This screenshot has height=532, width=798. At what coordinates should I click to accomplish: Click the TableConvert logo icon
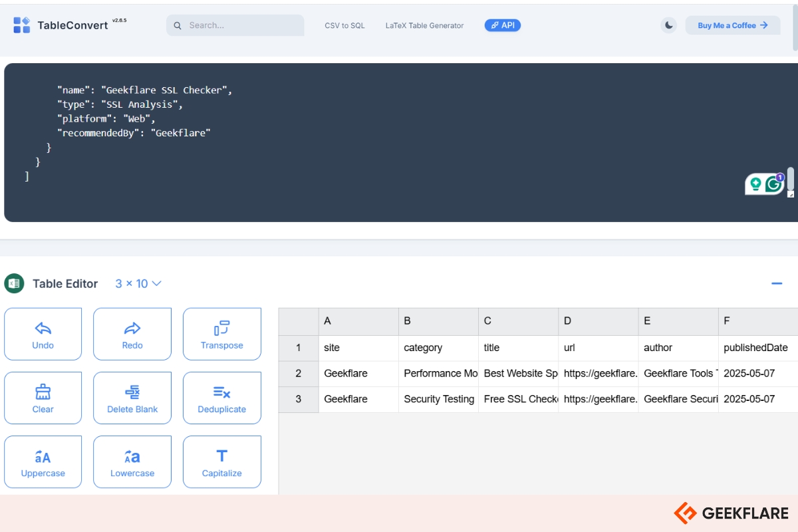(22, 25)
